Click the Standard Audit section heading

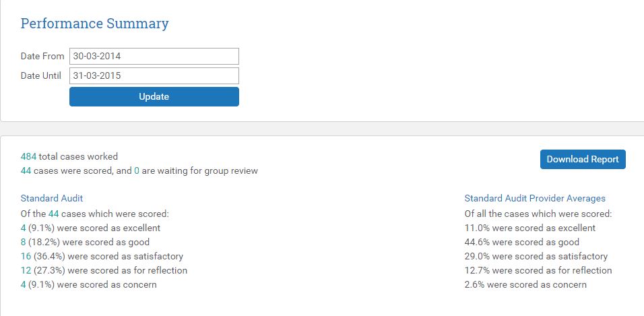tap(52, 198)
